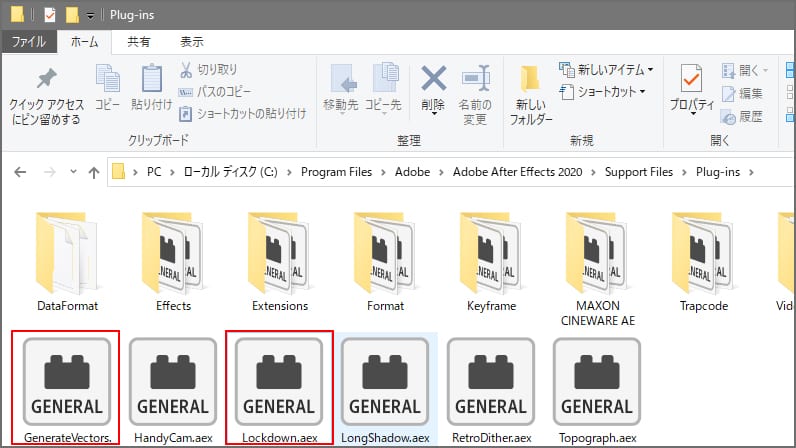Select LongShadow.aex plug-in file

pos(385,390)
